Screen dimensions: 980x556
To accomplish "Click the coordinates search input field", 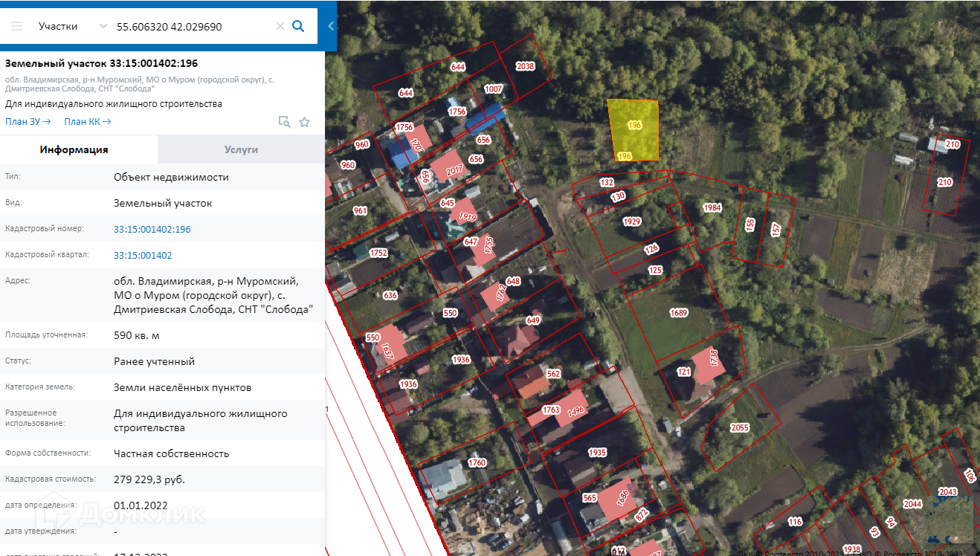I will click(193, 26).
